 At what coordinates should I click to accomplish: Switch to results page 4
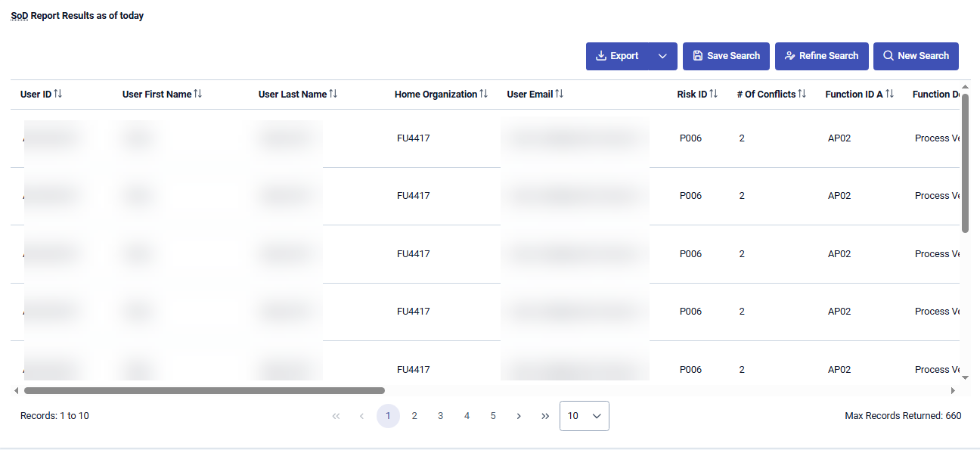click(x=467, y=416)
